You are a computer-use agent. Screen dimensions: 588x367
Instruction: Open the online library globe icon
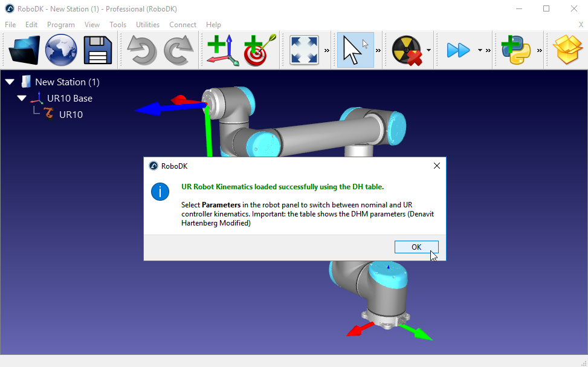(61, 50)
